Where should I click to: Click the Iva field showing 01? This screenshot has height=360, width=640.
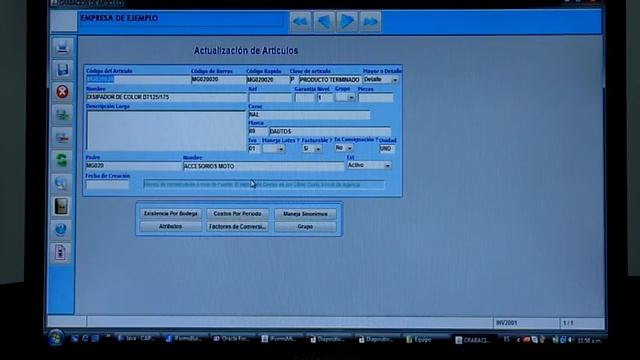[x=254, y=149]
